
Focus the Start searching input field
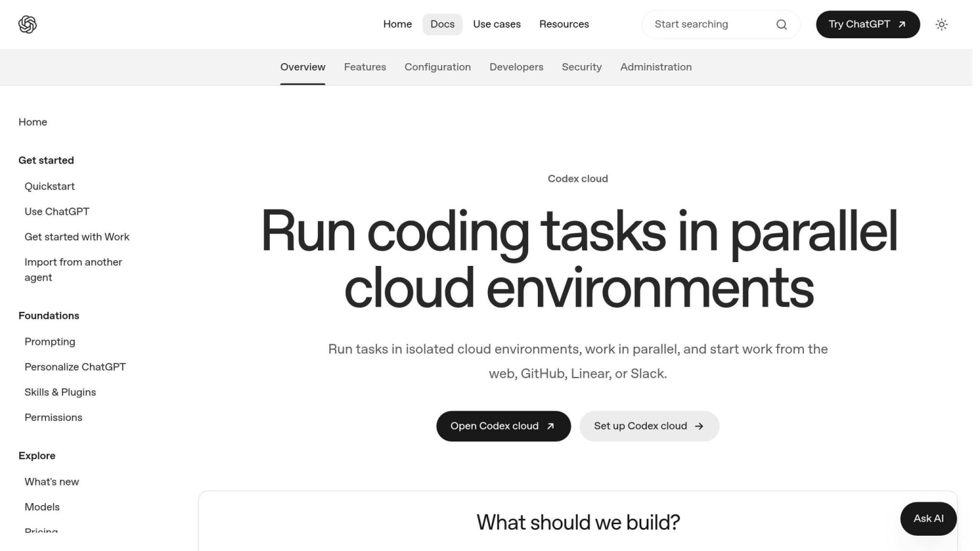[x=721, y=24]
